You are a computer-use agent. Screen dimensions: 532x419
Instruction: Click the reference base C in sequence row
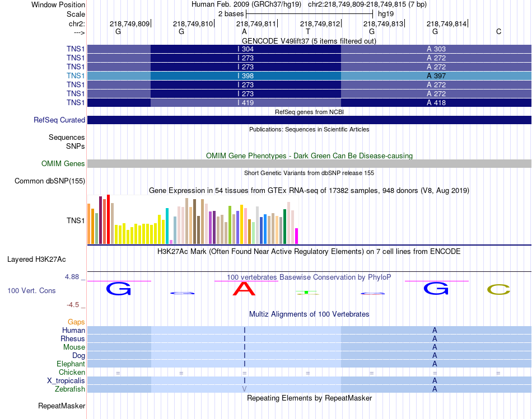(x=498, y=31)
